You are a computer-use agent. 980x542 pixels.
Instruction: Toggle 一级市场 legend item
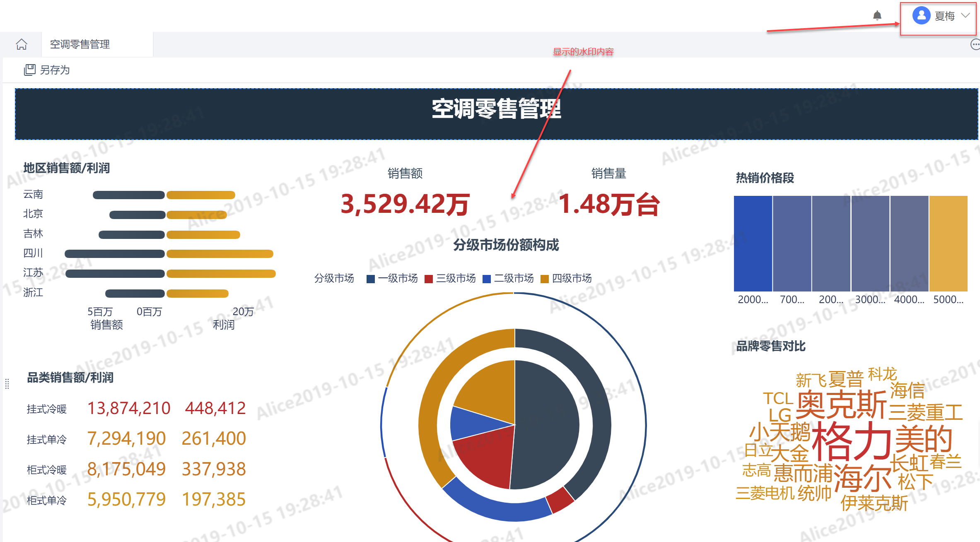click(397, 278)
